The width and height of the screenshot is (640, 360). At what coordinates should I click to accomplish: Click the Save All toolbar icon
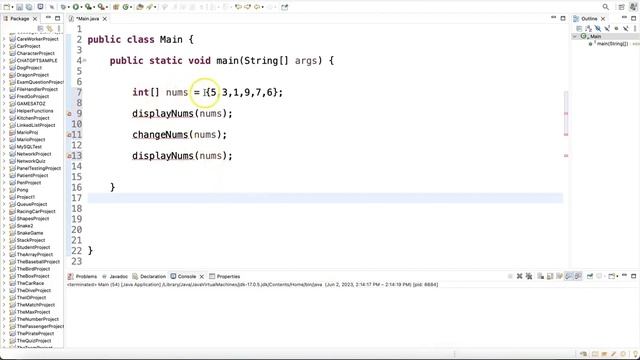[x=29, y=7]
